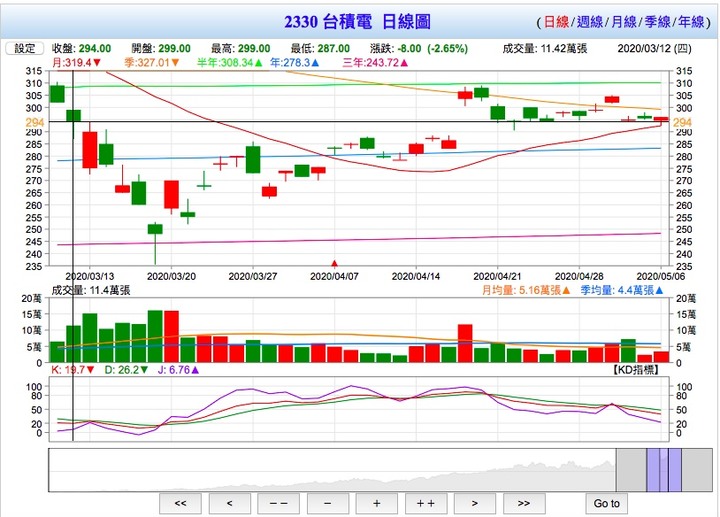The height and width of the screenshot is (517, 720).
Task: Click the 2020/03/12 (四) date text
Action: point(654,49)
